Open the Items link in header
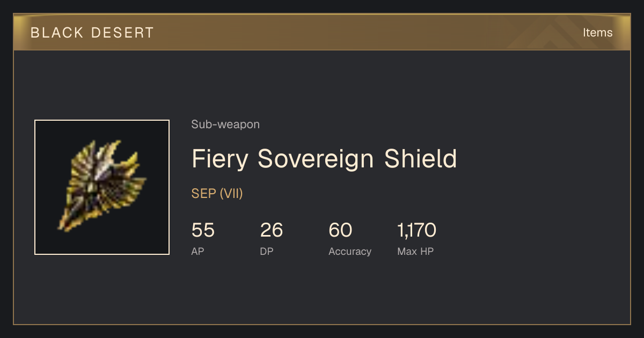This screenshot has height=338, width=644. point(597,32)
